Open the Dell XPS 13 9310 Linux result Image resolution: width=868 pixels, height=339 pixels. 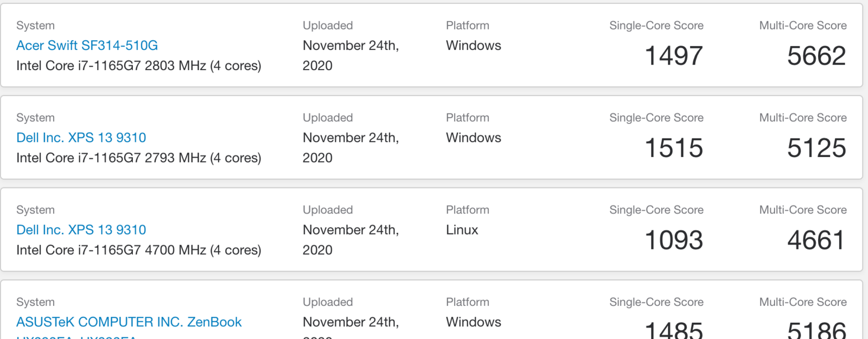tap(81, 230)
